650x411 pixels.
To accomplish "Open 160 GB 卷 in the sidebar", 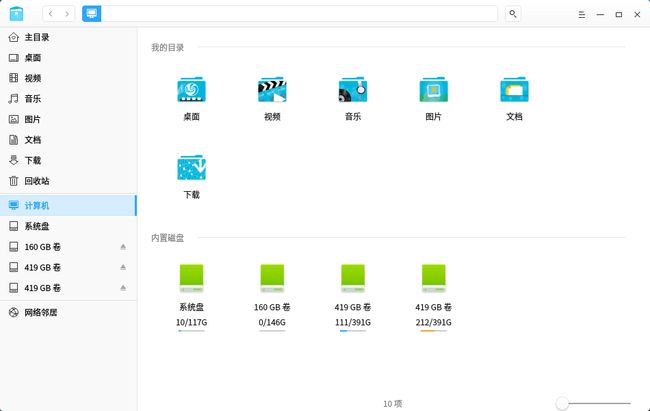I will click(x=68, y=247).
